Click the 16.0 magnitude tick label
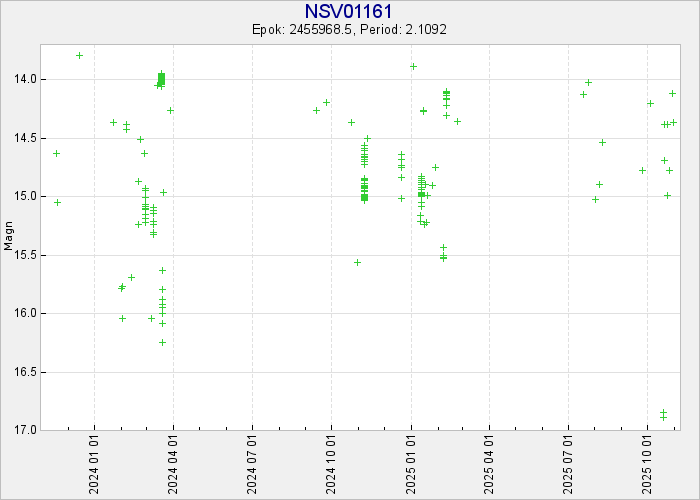This screenshot has width=700, height=500. pos(25,313)
